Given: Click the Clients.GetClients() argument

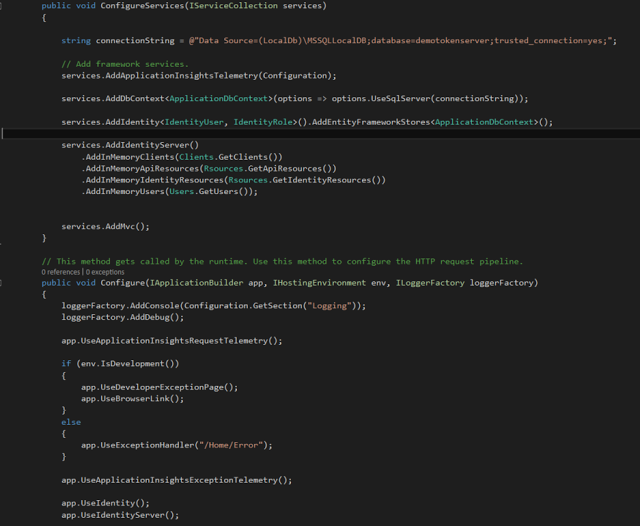Looking at the screenshot, I should [229, 157].
